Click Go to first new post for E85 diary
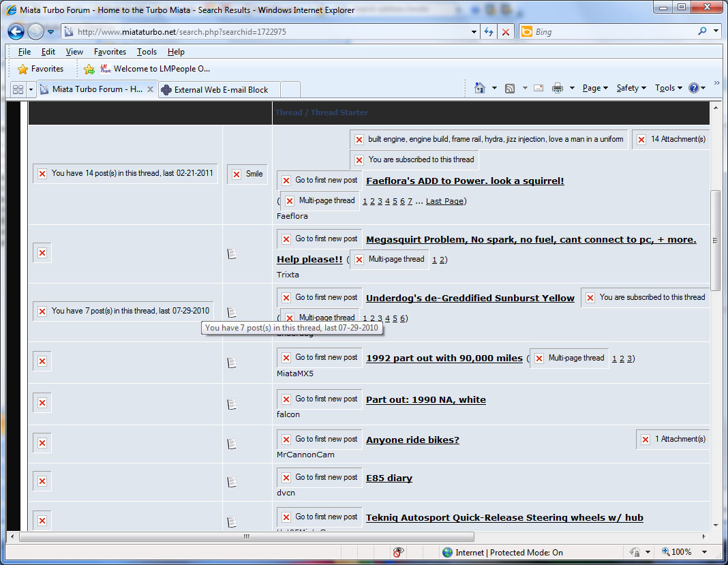The image size is (728, 565). coord(320,477)
